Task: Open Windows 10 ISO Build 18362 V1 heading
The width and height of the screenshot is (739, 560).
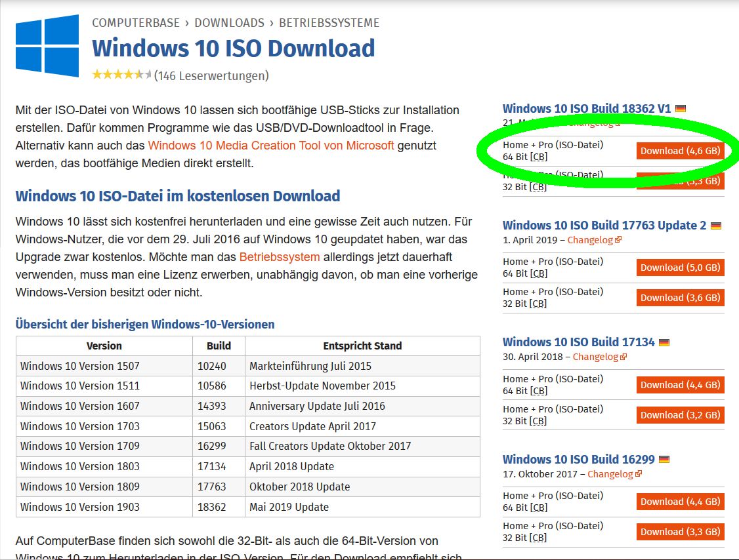Action: click(587, 108)
